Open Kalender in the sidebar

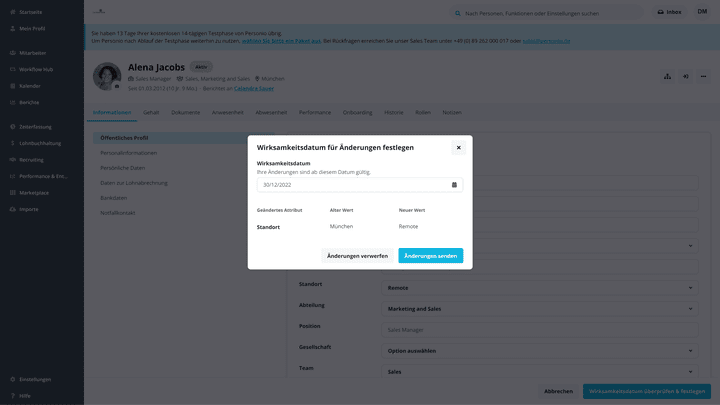coord(29,85)
